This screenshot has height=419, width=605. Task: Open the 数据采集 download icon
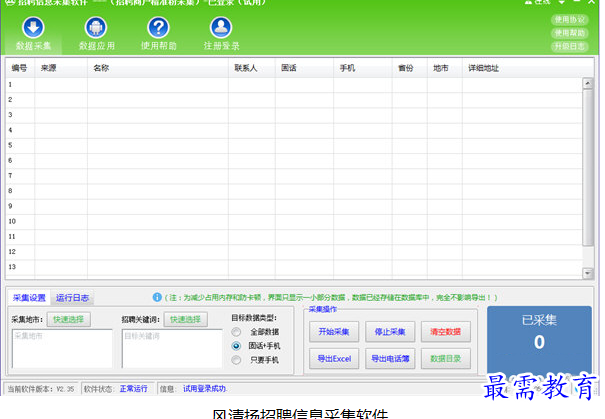point(33,27)
